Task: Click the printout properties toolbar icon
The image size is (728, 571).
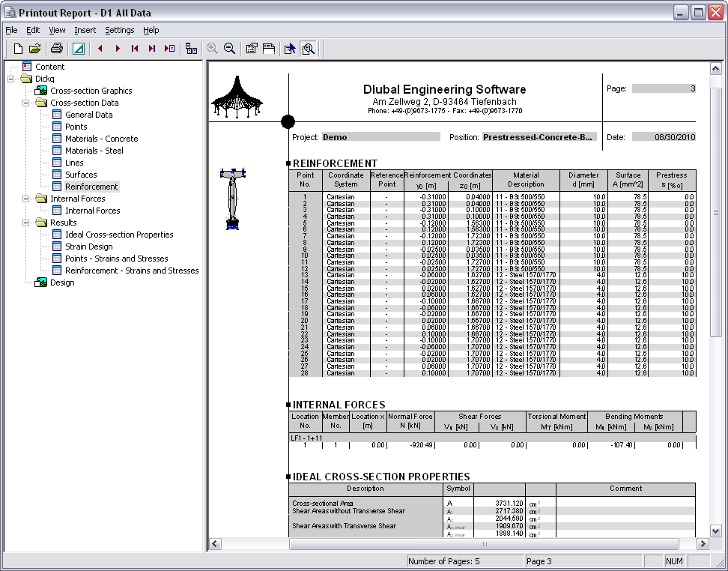Action: pos(252,48)
